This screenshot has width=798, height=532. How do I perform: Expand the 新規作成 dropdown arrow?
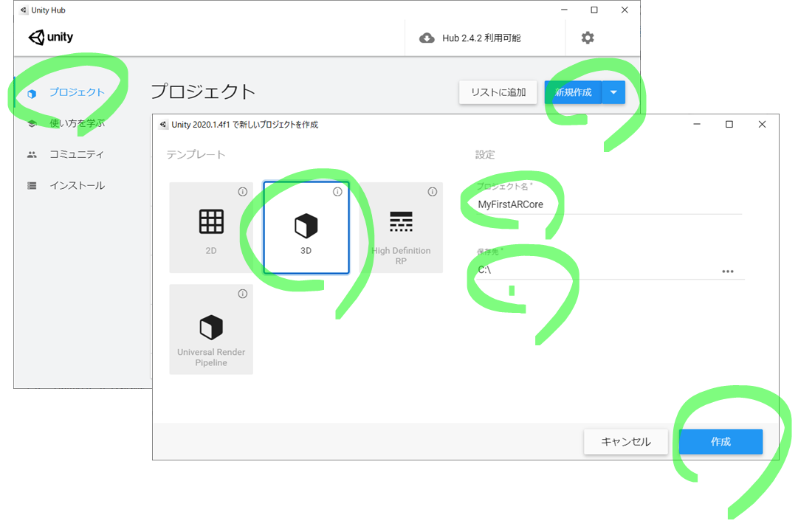click(x=613, y=92)
